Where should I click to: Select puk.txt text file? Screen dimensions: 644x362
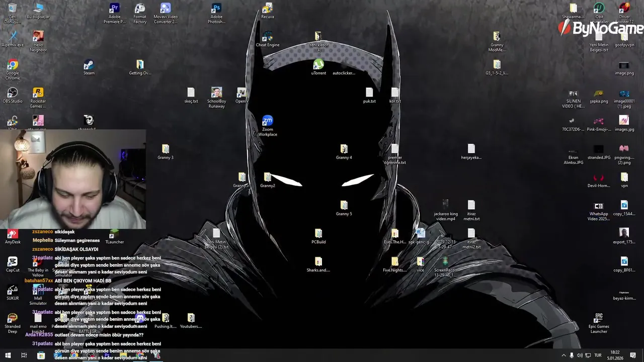coord(369,96)
